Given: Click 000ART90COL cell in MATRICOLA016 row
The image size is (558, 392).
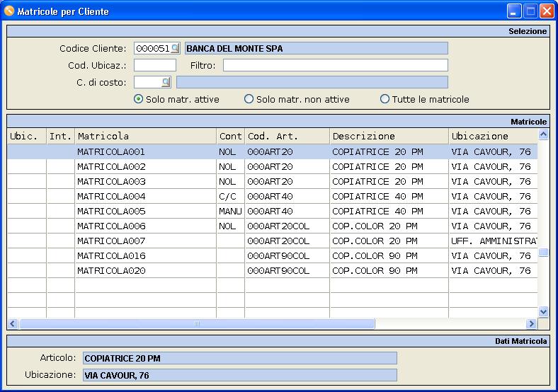Looking at the screenshot, I should click(x=287, y=255).
